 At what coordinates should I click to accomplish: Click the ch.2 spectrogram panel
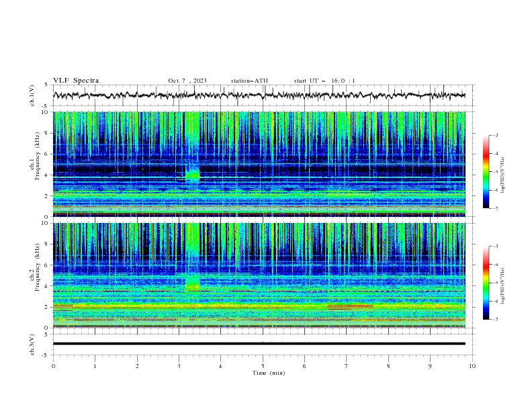[259, 275]
